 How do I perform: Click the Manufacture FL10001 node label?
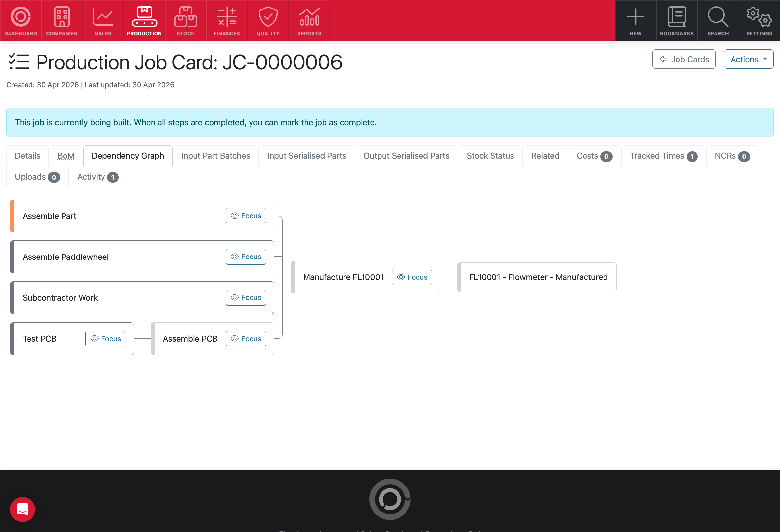point(343,277)
